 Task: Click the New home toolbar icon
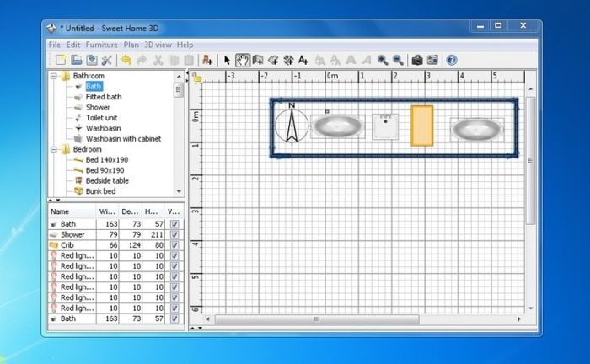[x=61, y=60]
